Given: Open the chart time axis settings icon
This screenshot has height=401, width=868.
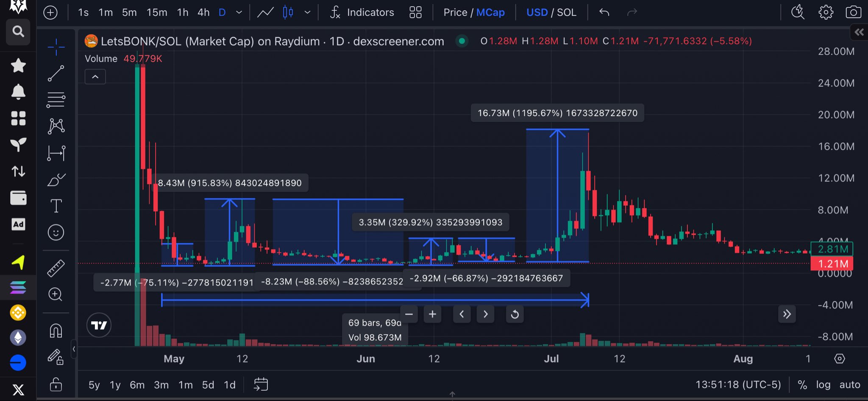Looking at the screenshot, I should (x=839, y=359).
